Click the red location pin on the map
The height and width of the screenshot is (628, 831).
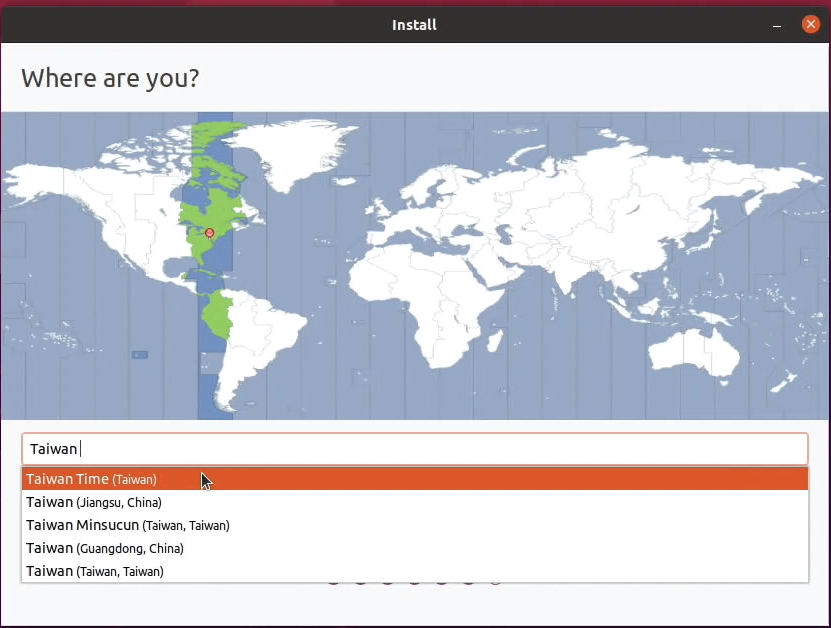[210, 233]
